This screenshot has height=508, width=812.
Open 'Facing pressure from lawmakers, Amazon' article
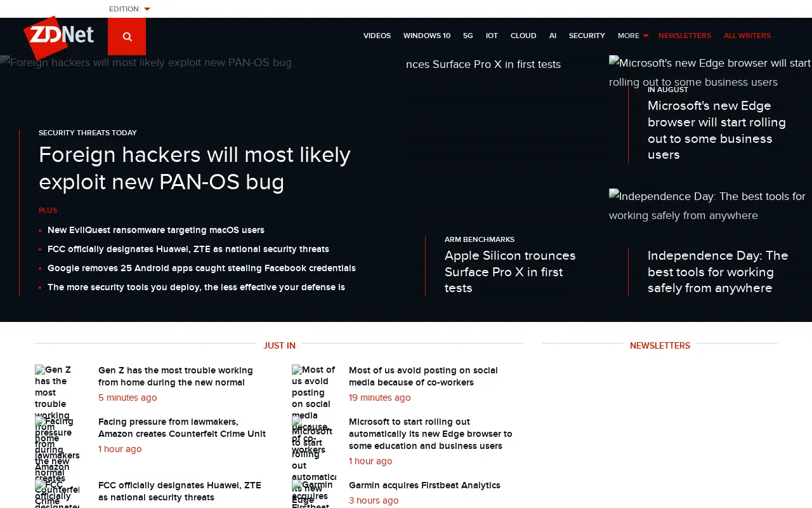click(x=182, y=428)
